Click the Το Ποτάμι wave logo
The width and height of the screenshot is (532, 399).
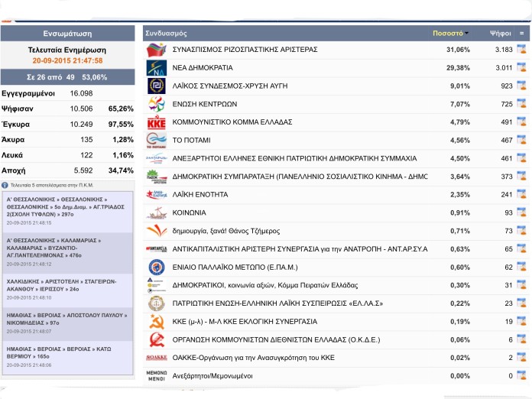click(x=157, y=141)
